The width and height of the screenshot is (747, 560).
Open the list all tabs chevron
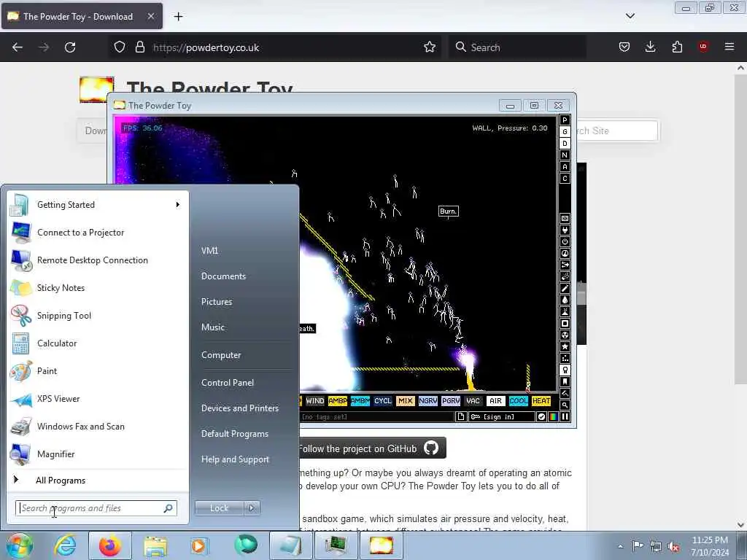tap(630, 16)
